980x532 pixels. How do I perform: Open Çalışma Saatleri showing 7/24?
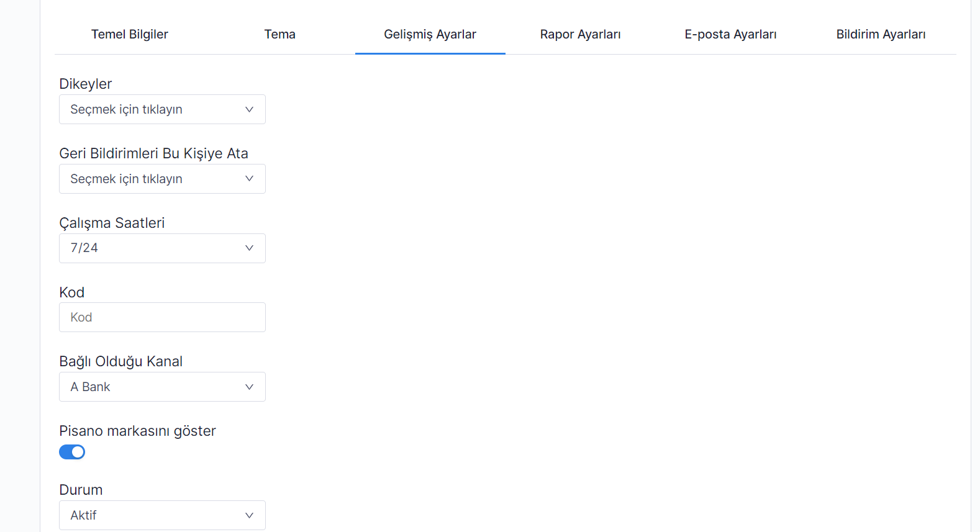(149, 248)
